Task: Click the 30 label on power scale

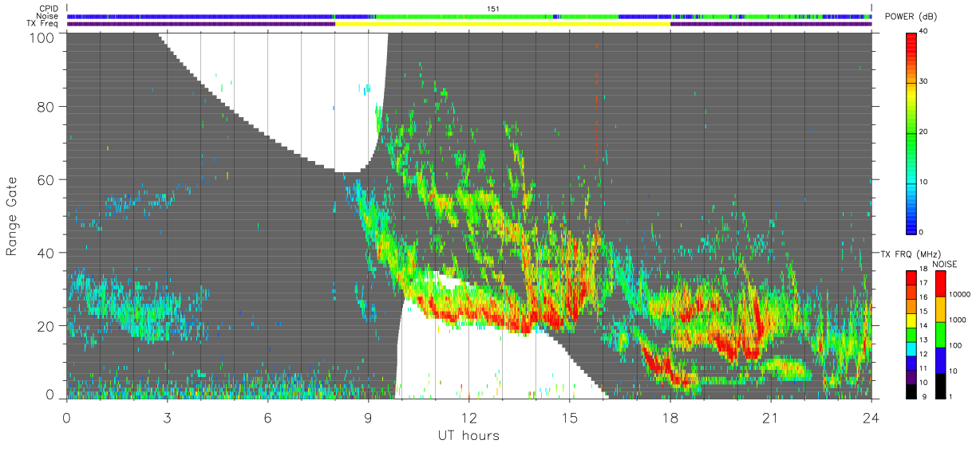Action: click(x=924, y=81)
